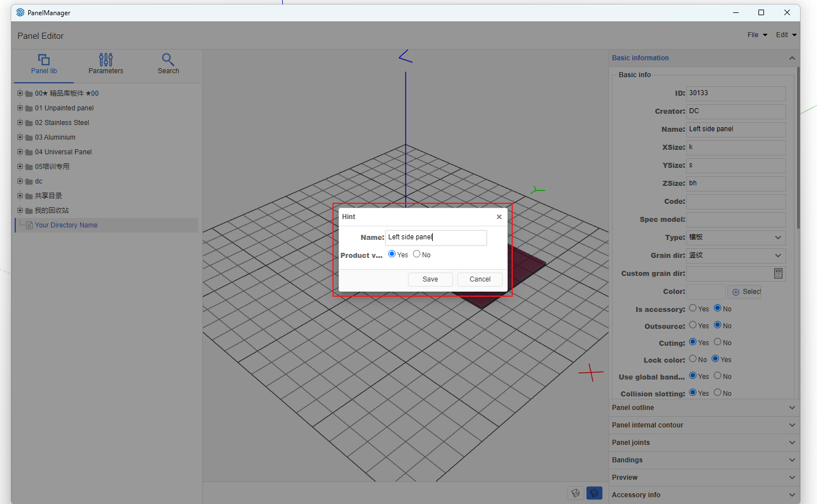
Task: Open the Panel lib tab
Action: click(44, 64)
